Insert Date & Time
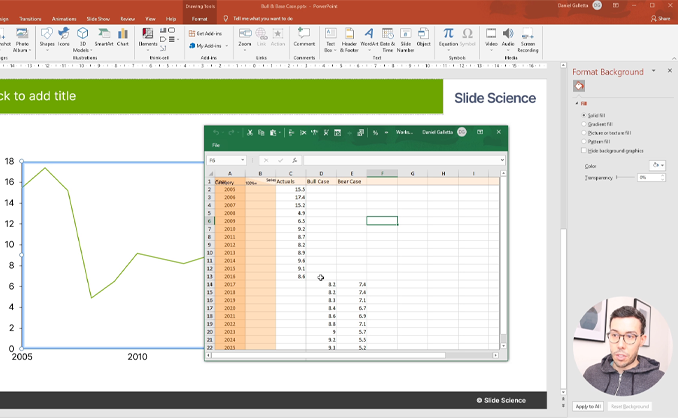Screen dimensions: 678x418 (x=387, y=40)
